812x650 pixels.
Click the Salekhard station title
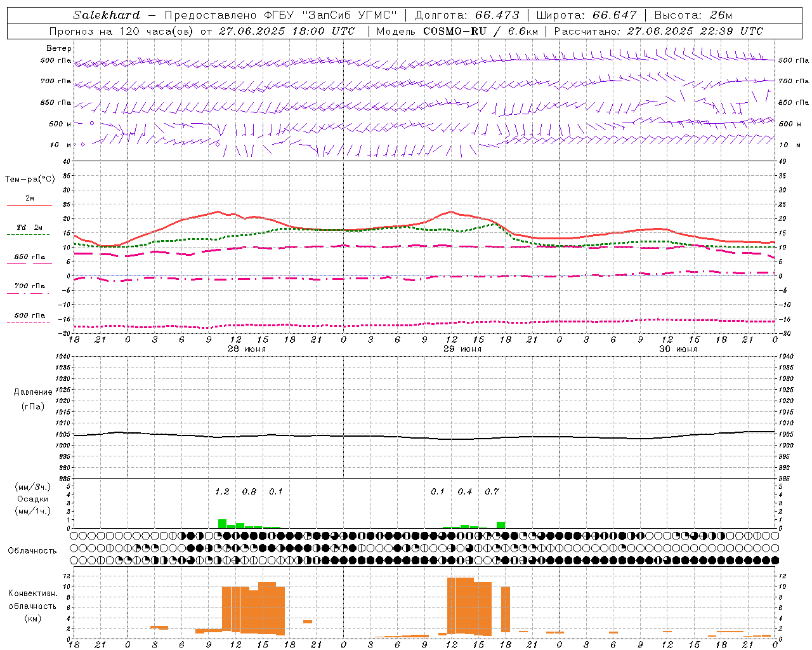tap(106, 15)
